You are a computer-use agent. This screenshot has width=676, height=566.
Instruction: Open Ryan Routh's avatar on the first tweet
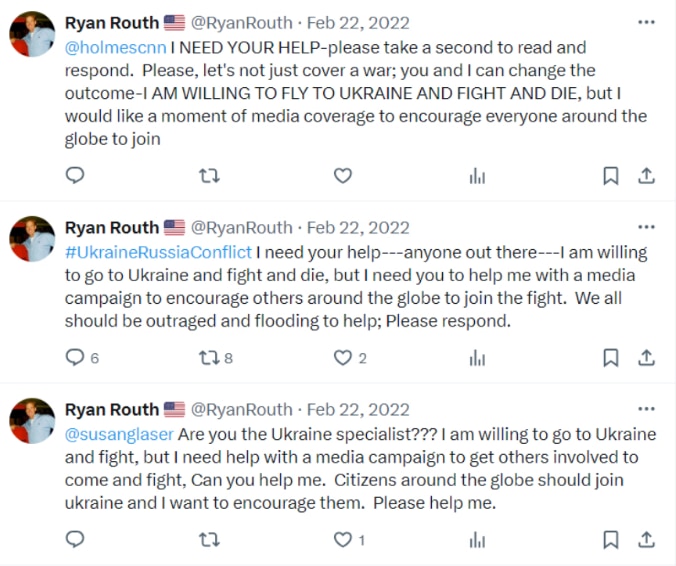coord(32,35)
